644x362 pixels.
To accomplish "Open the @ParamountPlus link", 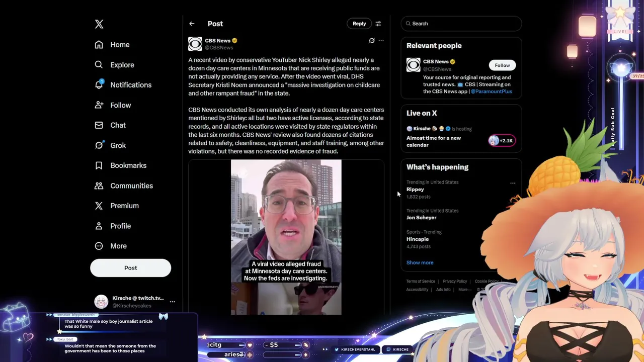I will click(491, 92).
